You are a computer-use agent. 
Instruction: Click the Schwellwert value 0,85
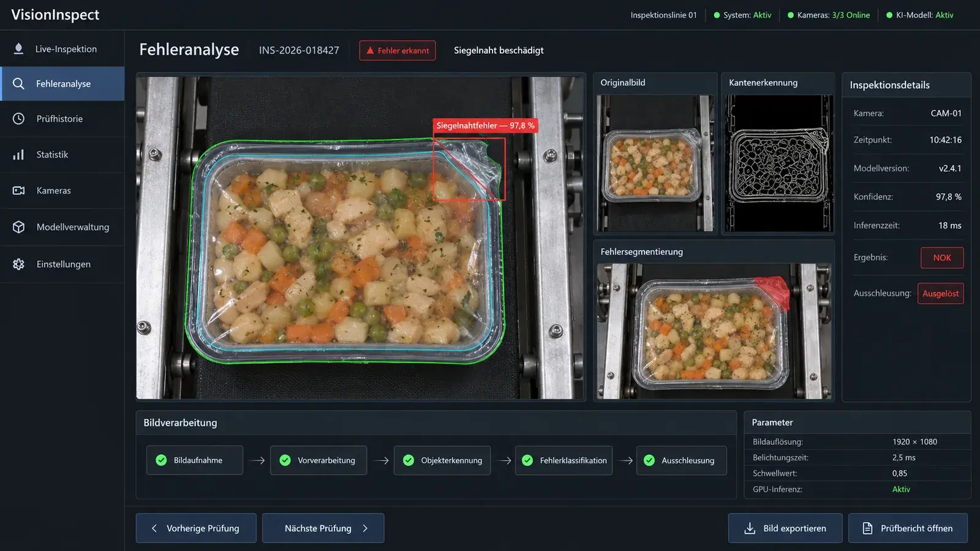tap(900, 473)
